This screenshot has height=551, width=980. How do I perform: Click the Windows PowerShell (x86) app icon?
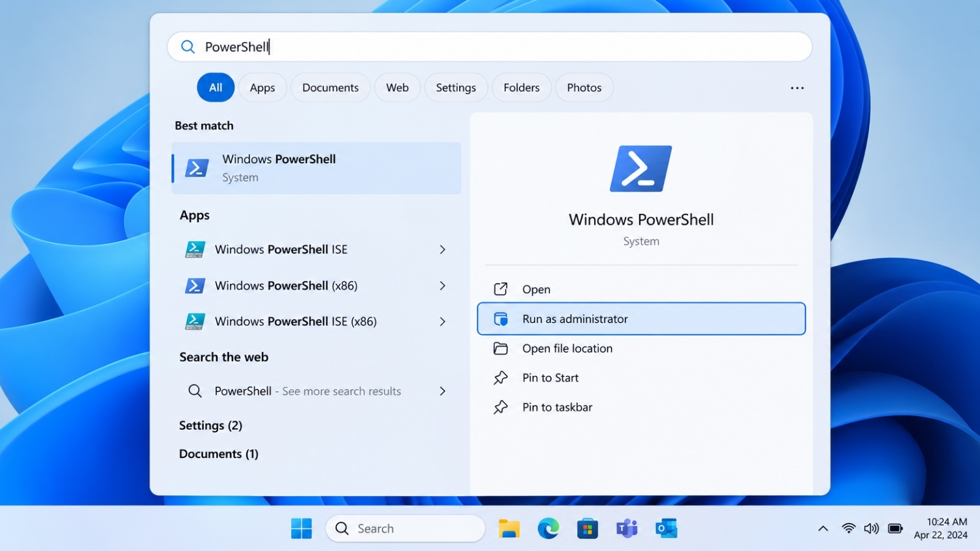(x=195, y=285)
